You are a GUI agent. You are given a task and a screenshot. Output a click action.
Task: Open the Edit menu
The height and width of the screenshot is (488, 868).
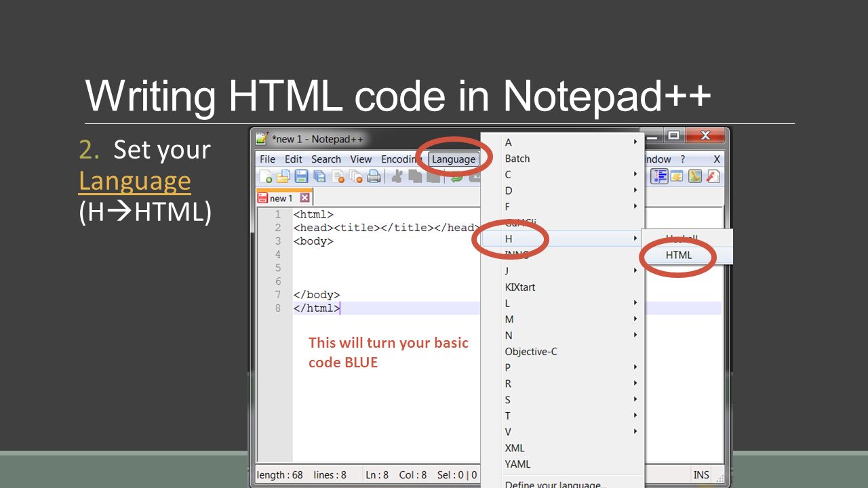click(294, 159)
